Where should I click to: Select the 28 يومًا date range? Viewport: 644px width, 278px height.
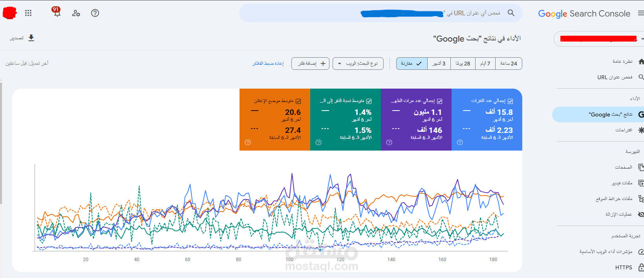point(463,64)
